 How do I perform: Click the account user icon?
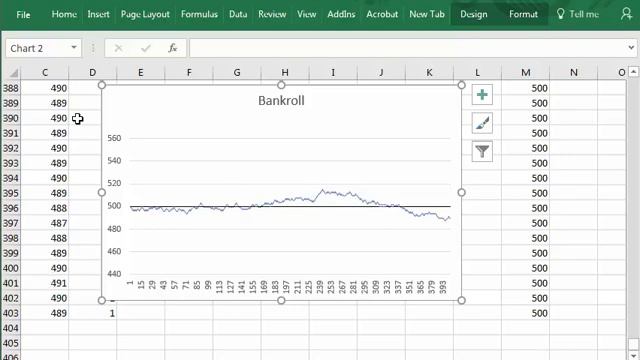tap(627, 14)
